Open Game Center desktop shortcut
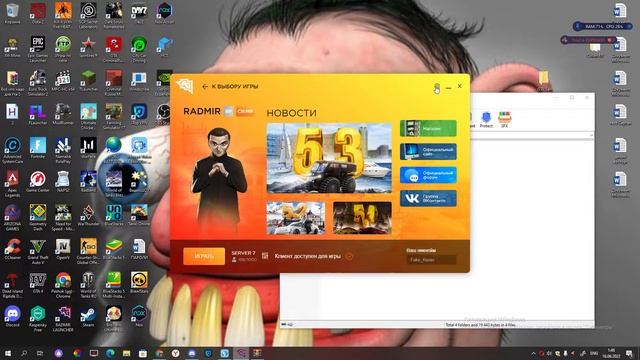 point(38,182)
